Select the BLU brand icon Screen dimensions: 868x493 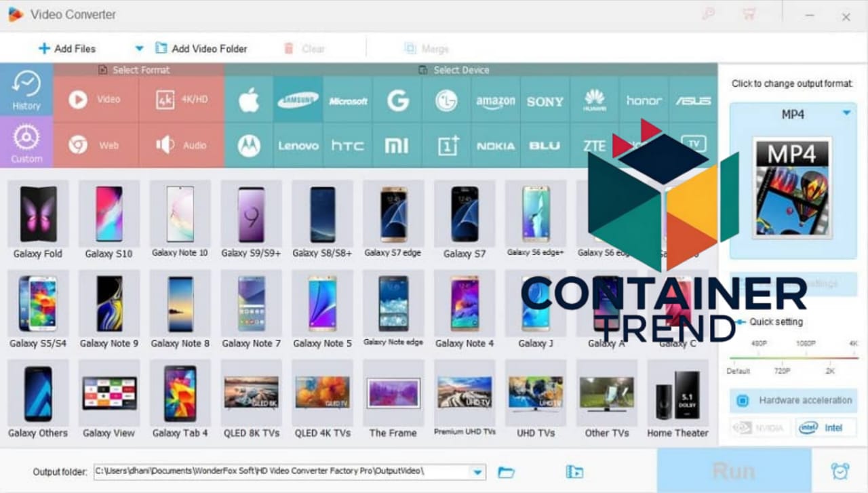pos(545,145)
